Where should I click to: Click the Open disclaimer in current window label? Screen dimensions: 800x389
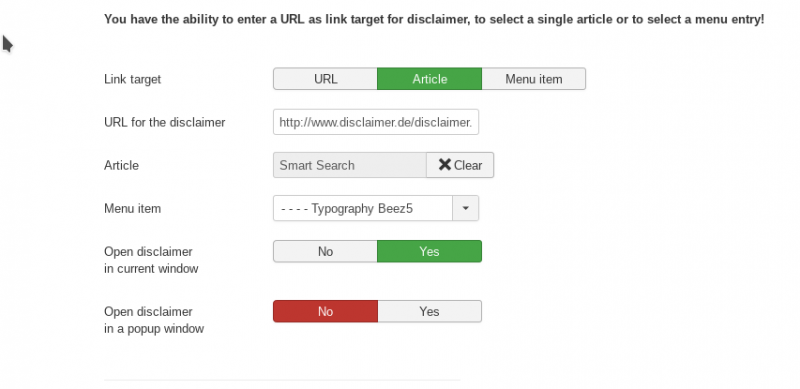151,260
